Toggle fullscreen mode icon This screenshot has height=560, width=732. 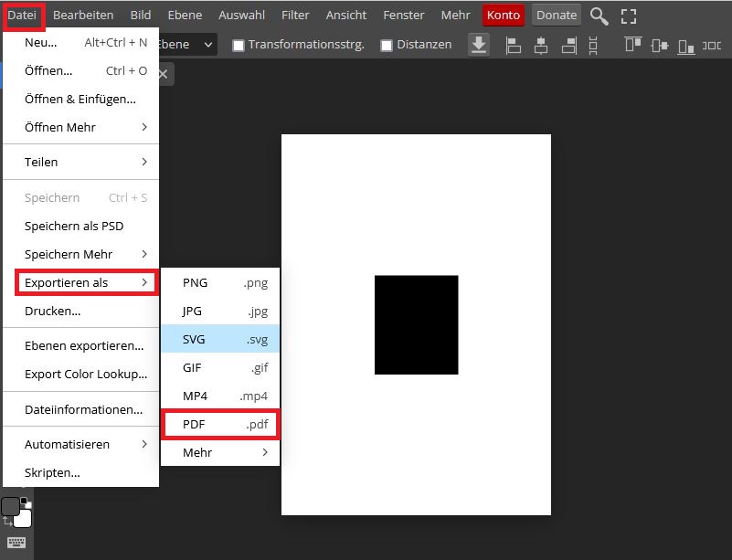pos(628,16)
